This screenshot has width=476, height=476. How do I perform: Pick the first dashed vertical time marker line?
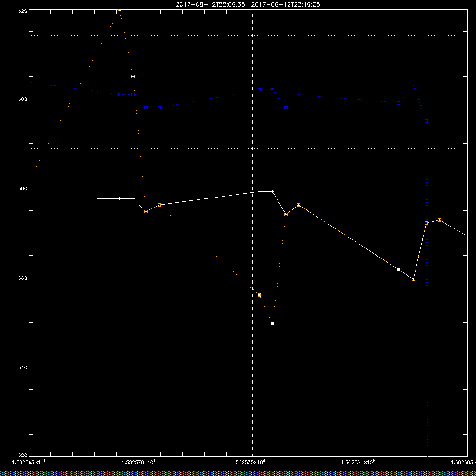[x=253, y=233]
